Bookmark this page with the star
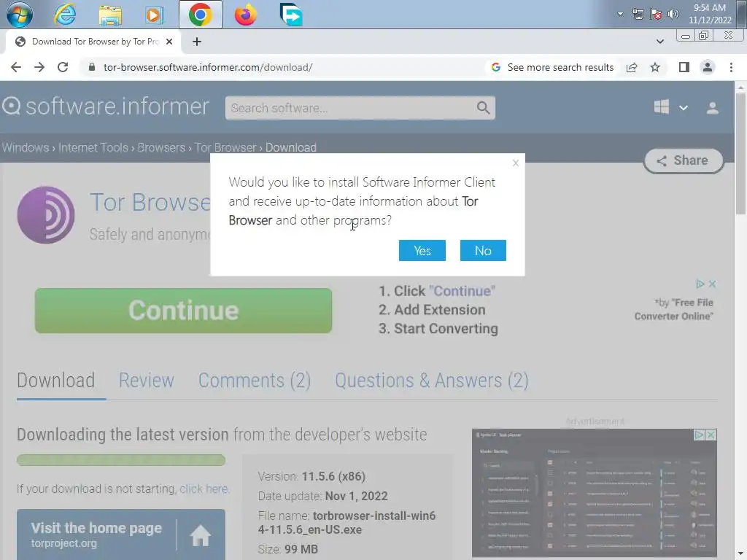The height and width of the screenshot is (560, 747). tap(655, 67)
